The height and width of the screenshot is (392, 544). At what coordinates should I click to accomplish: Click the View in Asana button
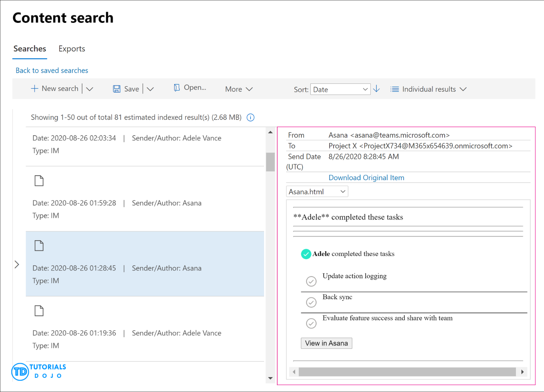(x=326, y=343)
